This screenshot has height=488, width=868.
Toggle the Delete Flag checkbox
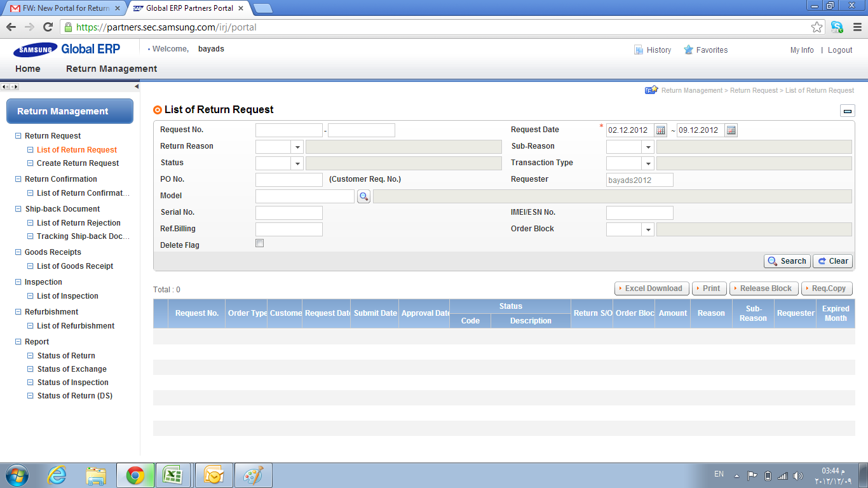coord(259,243)
